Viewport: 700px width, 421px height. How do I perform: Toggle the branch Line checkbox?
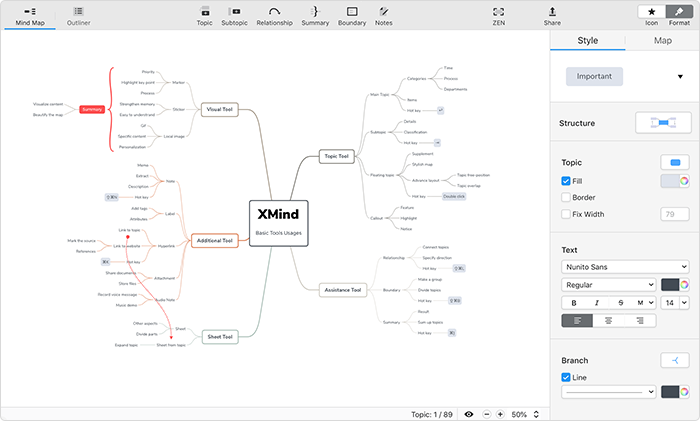pos(566,377)
